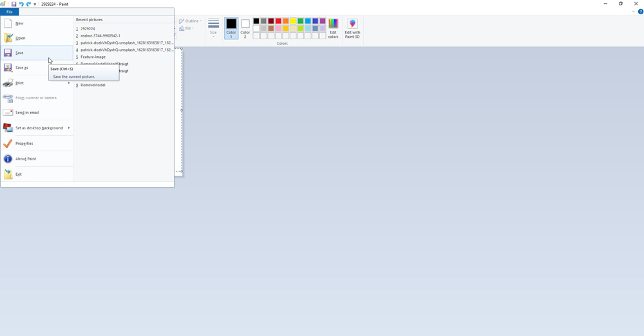
Task: Open recent picture 1 named 2929224
Action: click(124, 29)
